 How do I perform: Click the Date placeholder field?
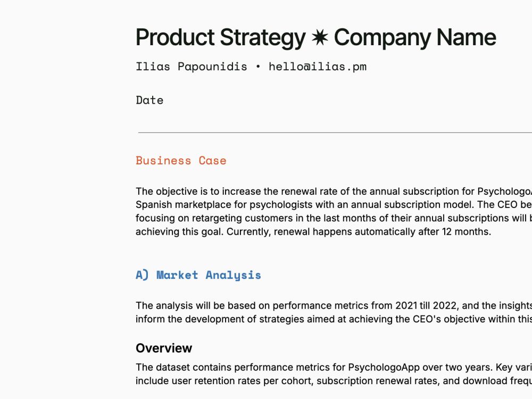point(149,100)
